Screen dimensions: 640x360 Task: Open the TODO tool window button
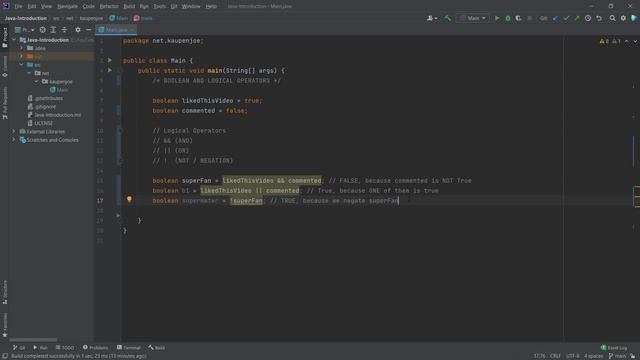tap(65, 347)
